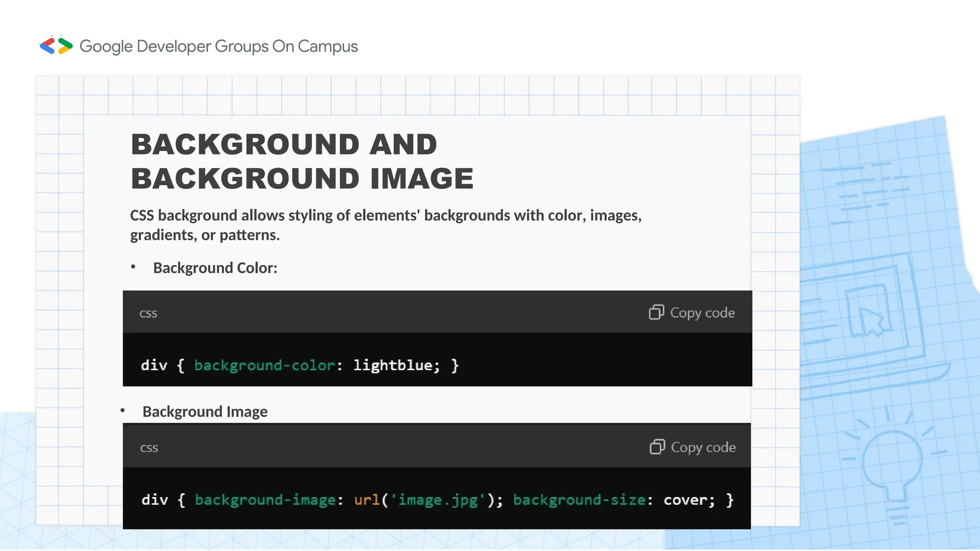Click 'Copy code' text in background-color block
This screenshot has width=980, height=551.
tap(702, 313)
